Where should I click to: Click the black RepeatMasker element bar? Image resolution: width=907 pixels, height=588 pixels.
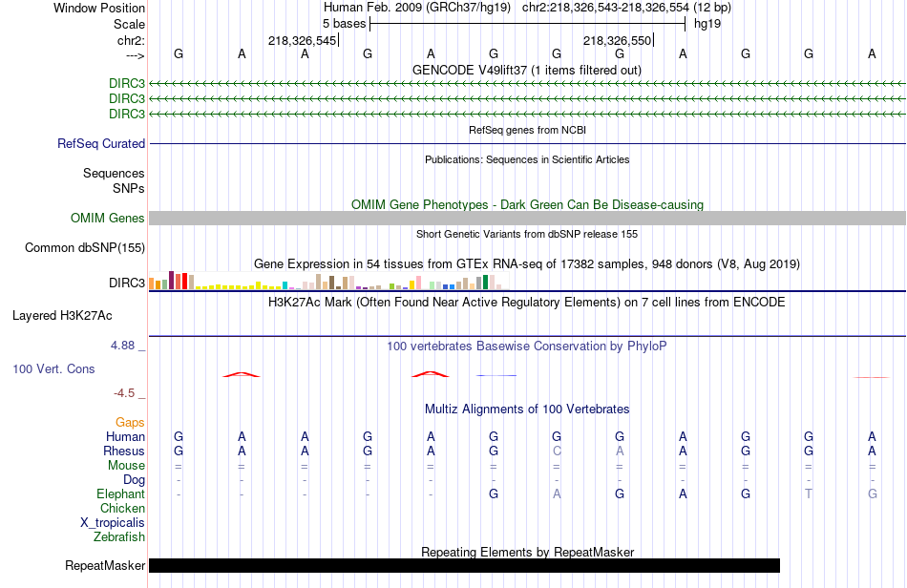465,565
